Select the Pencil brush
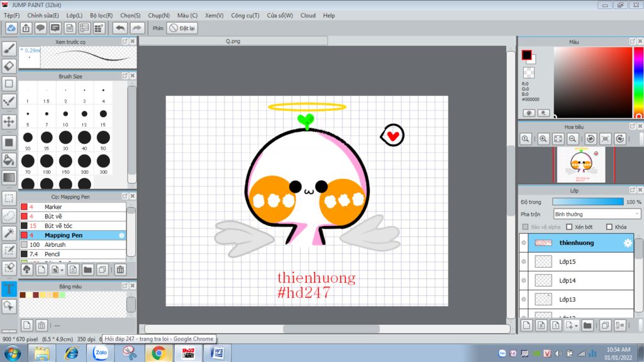Image resolution: width=644 pixels, height=362 pixels. coord(73,254)
